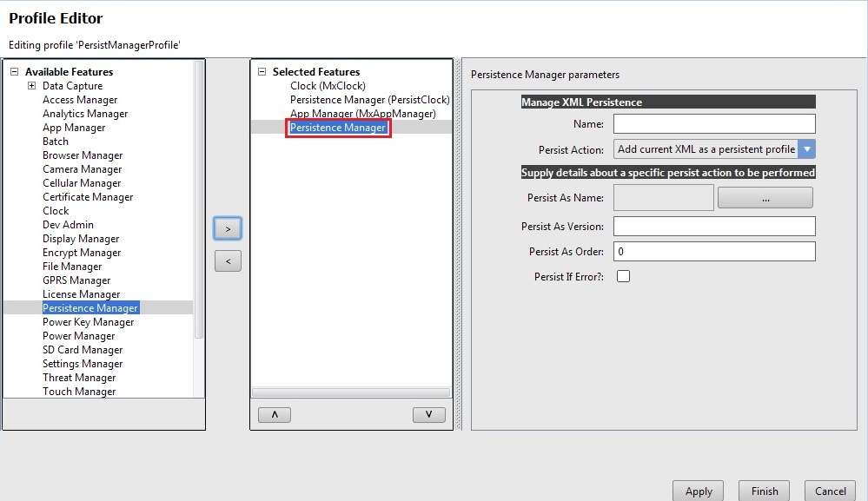Click the Available Features vertical scrollbar

[x=199, y=200]
